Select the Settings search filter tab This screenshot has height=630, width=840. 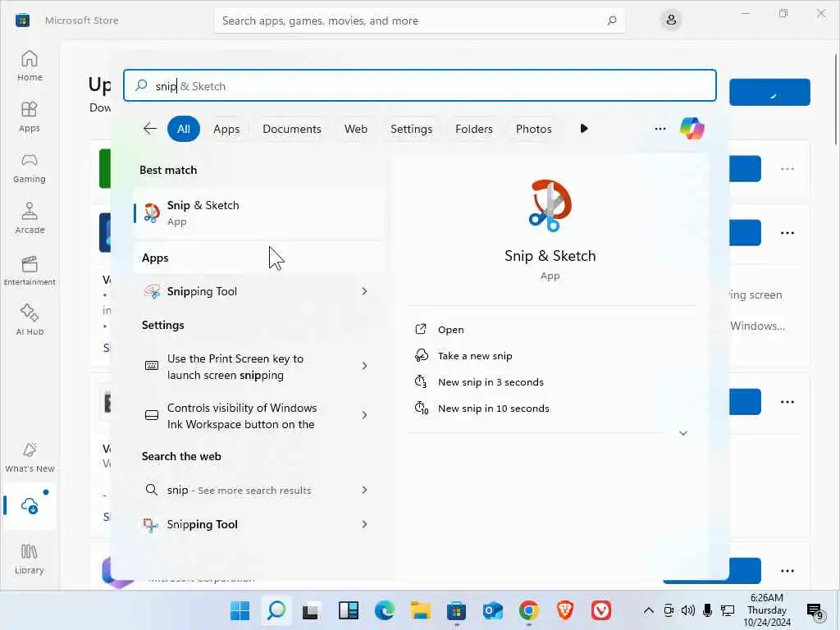coord(411,129)
